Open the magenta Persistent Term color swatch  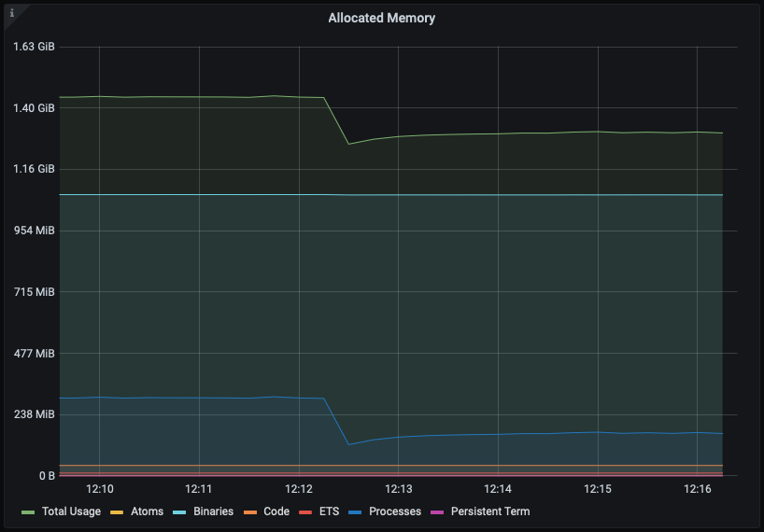point(437,512)
